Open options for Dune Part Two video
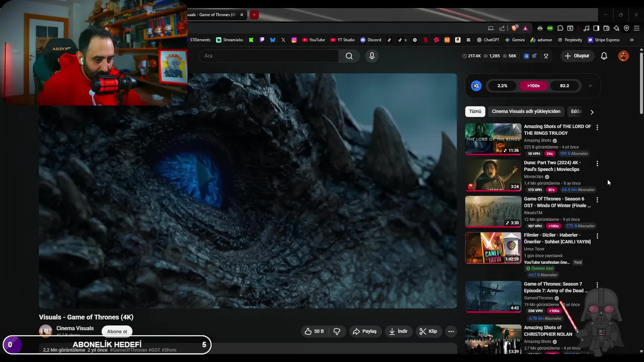The image size is (644, 362). point(597,164)
